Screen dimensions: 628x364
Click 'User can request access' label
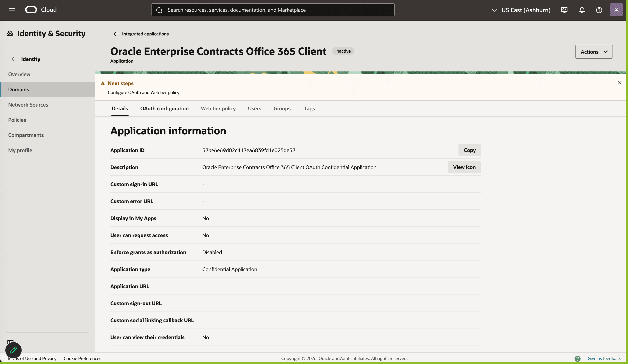coord(139,235)
